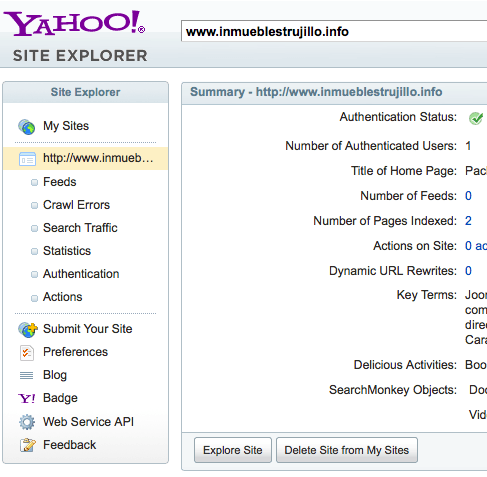Click the Blog lines icon
Image resolution: width=487 pixels, height=477 pixels.
[x=26, y=376]
